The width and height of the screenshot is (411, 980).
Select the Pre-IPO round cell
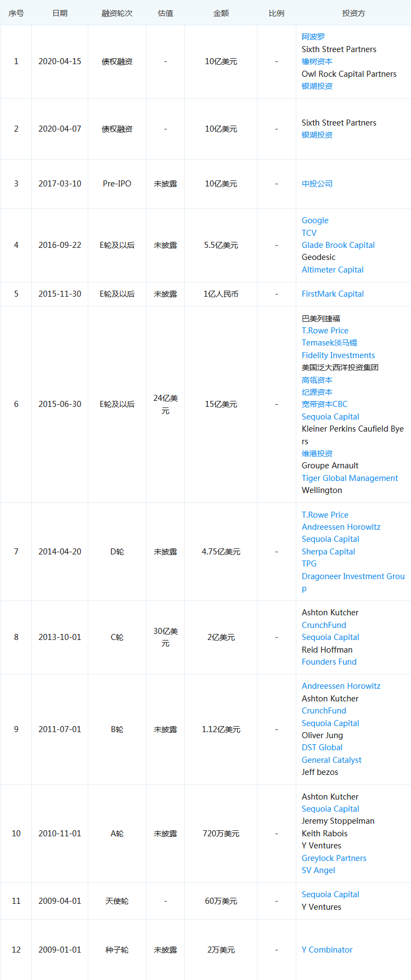[117, 184]
